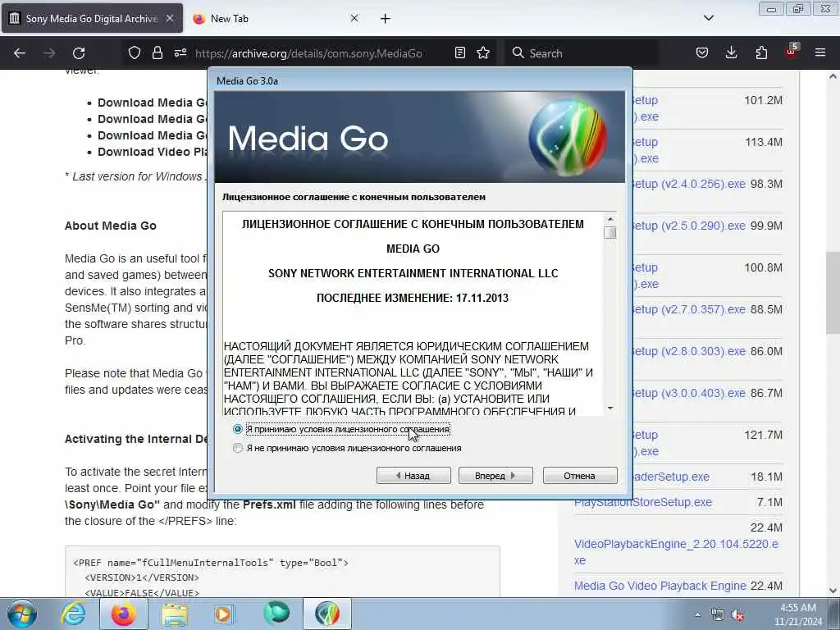
Task: Click the Назад button in installer
Action: point(413,476)
